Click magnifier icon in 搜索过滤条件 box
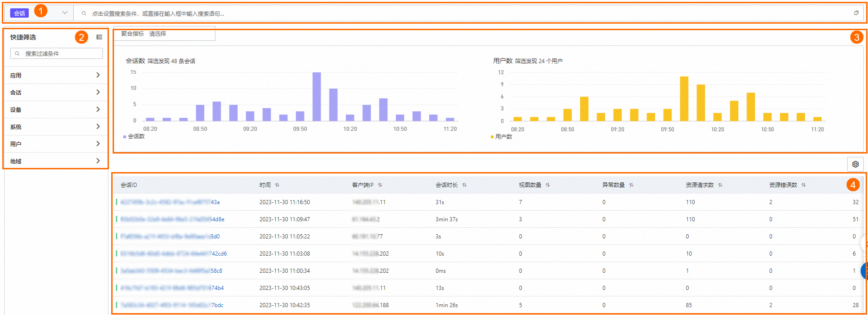868x315 pixels. pyautogui.click(x=17, y=54)
